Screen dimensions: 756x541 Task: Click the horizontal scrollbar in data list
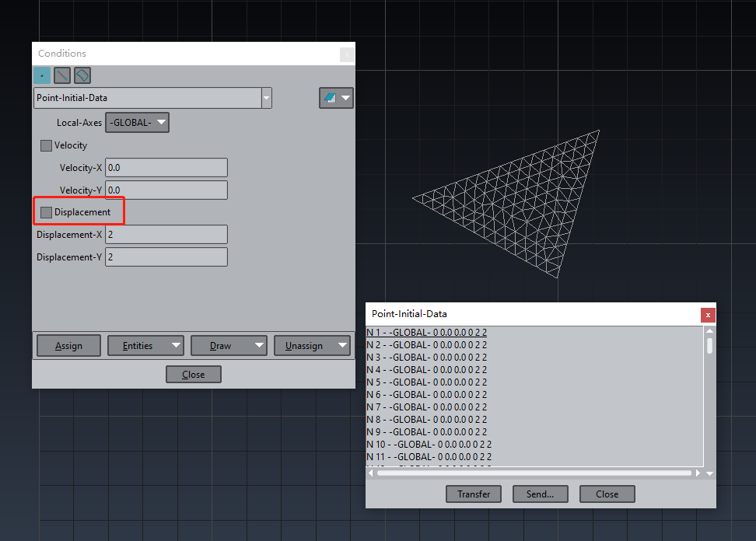[534, 473]
